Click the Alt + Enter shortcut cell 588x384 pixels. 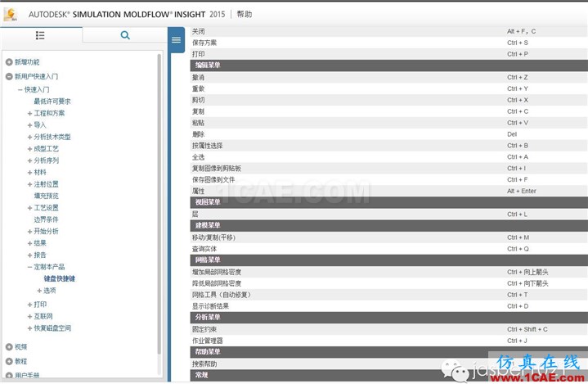522,191
